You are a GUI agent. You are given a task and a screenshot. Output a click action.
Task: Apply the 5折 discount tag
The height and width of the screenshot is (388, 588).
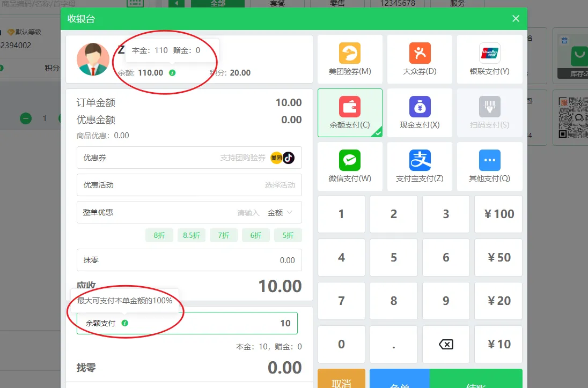(x=288, y=235)
